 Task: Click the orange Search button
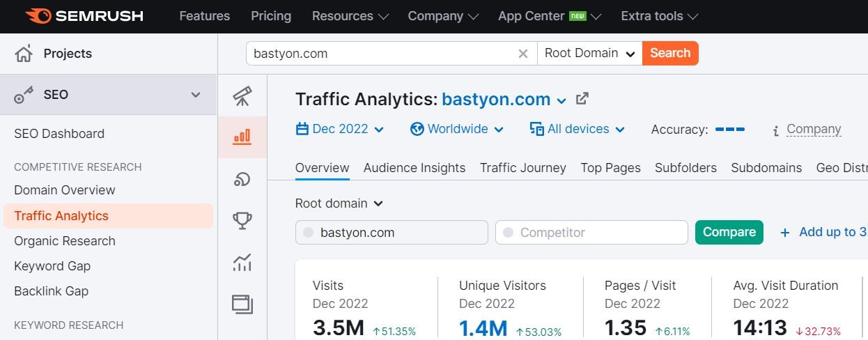pyautogui.click(x=670, y=53)
